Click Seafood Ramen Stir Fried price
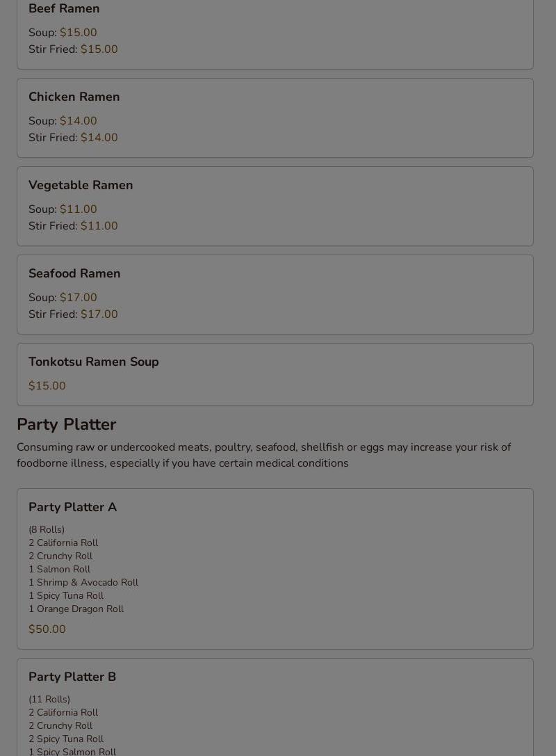Viewport: 556px width, 756px height. coord(99,314)
